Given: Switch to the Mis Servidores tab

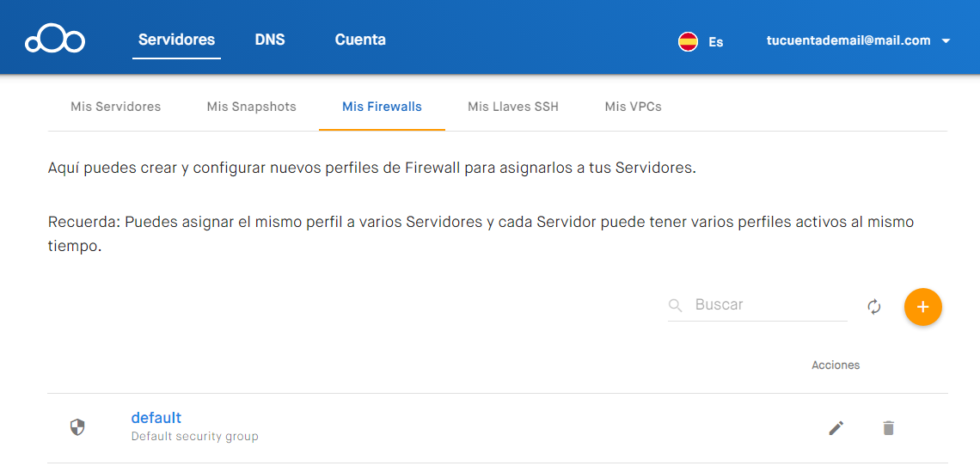Looking at the screenshot, I should (x=116, y=107).
